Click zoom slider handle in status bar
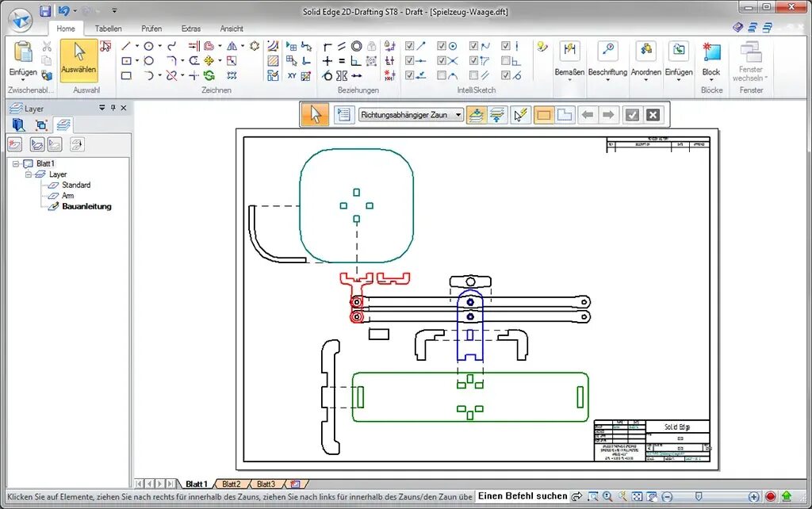This screenshot has width=812, height=509. tap(699, 496)
